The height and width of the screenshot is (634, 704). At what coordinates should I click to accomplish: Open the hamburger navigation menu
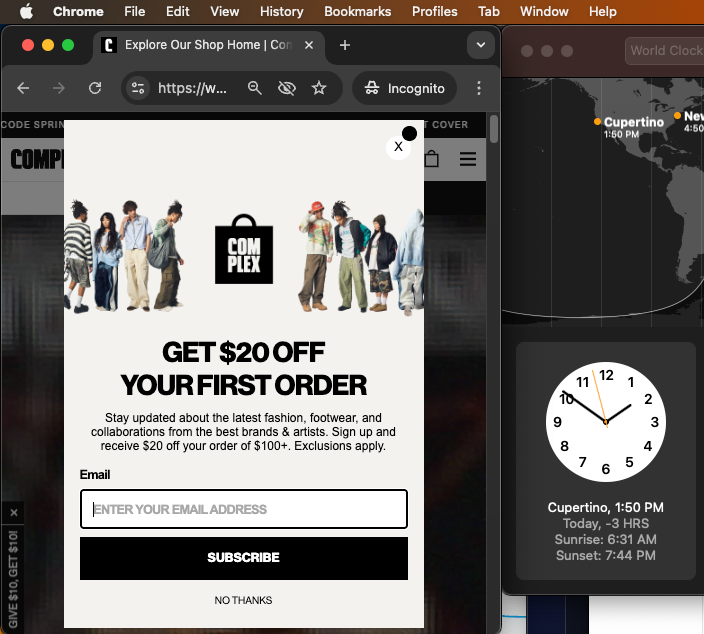point(468,159)
